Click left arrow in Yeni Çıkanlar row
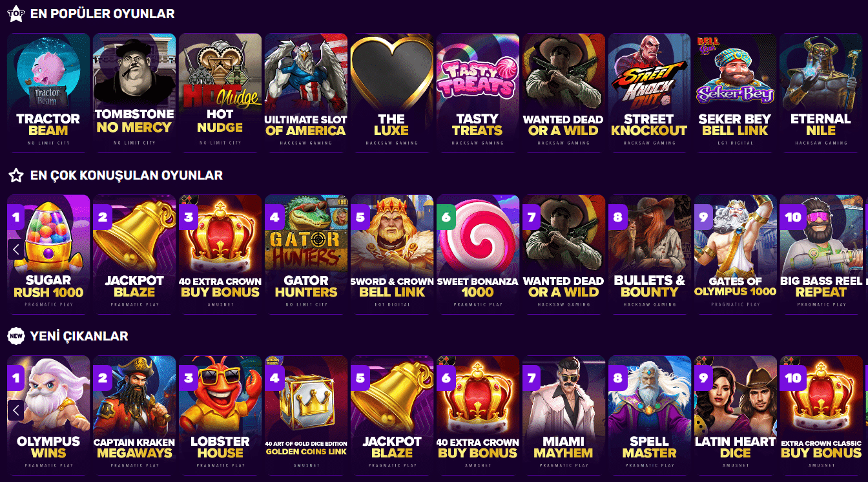 tap(16, 410)
